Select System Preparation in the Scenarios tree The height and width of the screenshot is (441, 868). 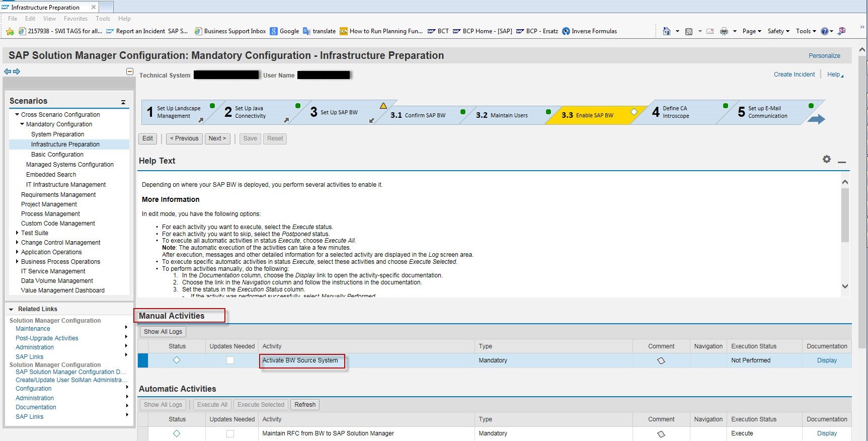pyautogui.click(x=57, y=134)
